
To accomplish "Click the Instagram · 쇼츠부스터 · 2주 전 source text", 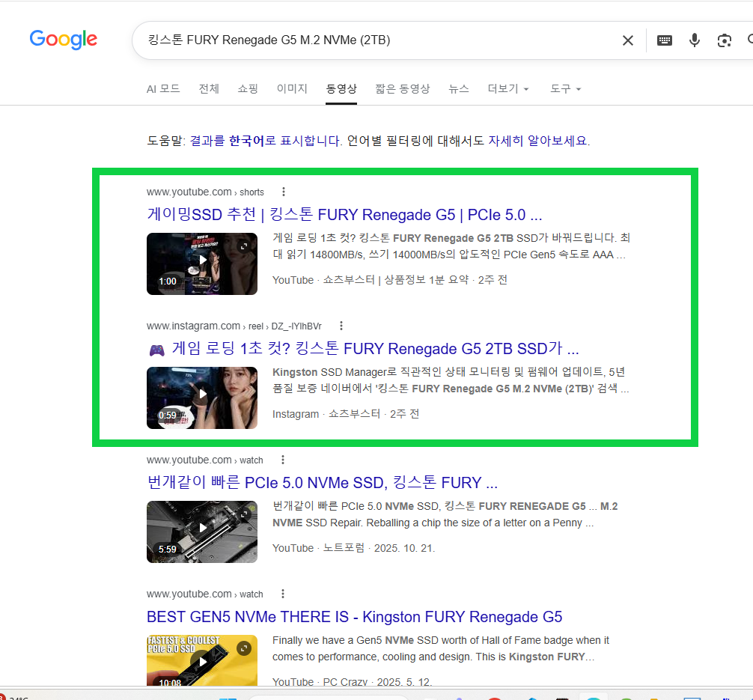I will (346, 414).
